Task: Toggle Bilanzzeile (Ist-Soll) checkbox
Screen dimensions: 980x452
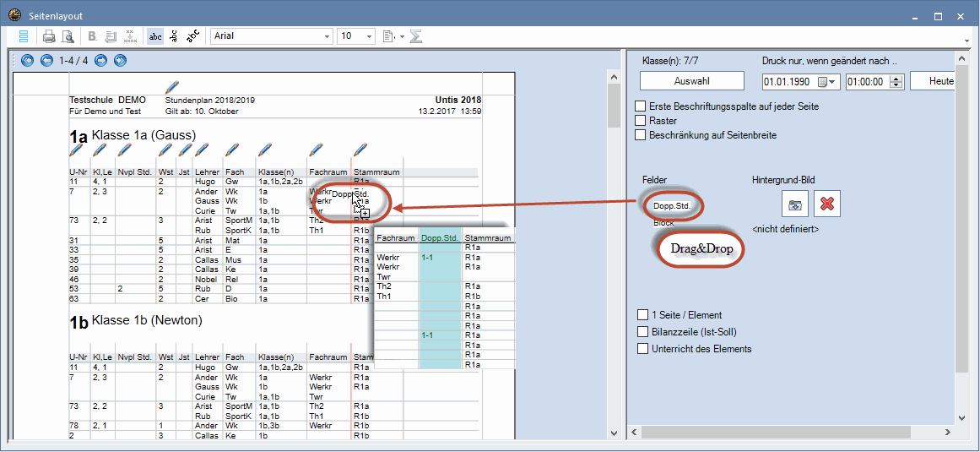Action: click(642, 332)
